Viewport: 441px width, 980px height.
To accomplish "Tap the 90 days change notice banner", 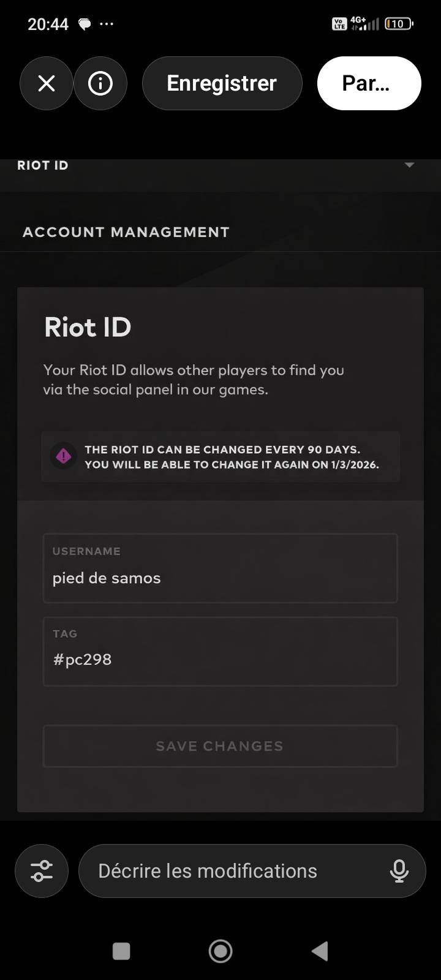I will point(232,457).
